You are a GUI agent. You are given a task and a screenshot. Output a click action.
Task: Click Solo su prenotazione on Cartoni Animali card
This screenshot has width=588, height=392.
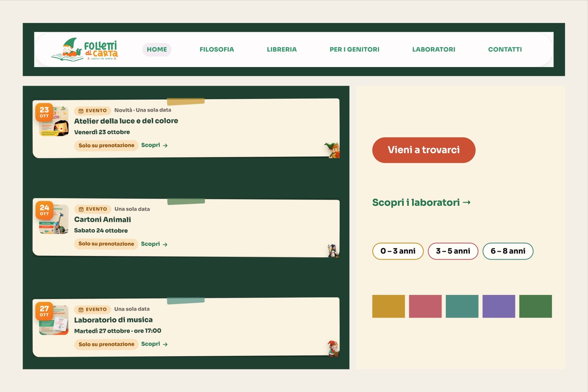click(106, 244)
